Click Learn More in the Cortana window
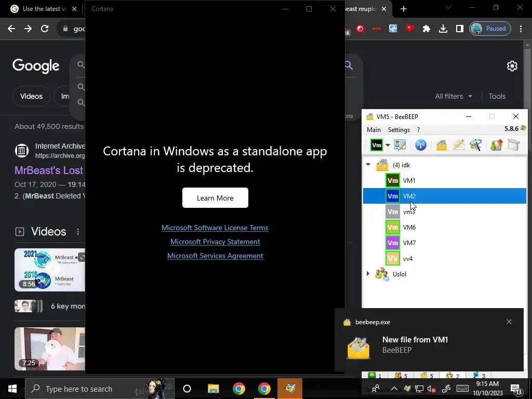Image resolution: width=532 pixels, height=399 pixels. (215, 198)
